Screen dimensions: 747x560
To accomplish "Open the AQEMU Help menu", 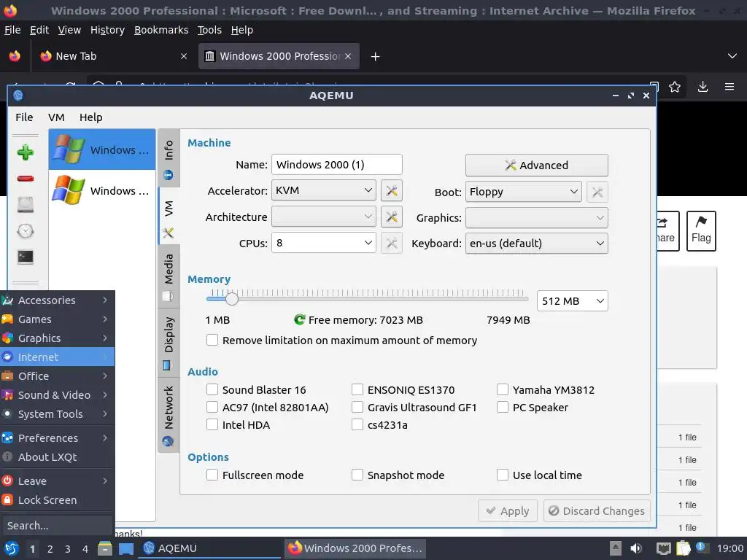I will coord(91,117).
